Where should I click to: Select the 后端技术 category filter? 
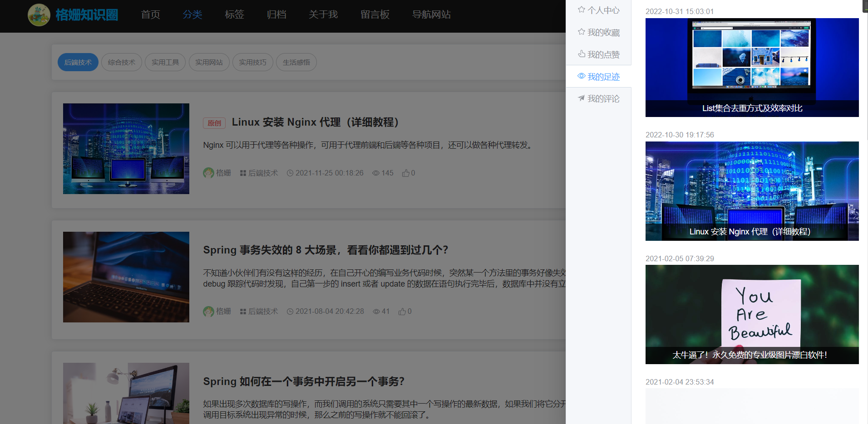point(78,62)
